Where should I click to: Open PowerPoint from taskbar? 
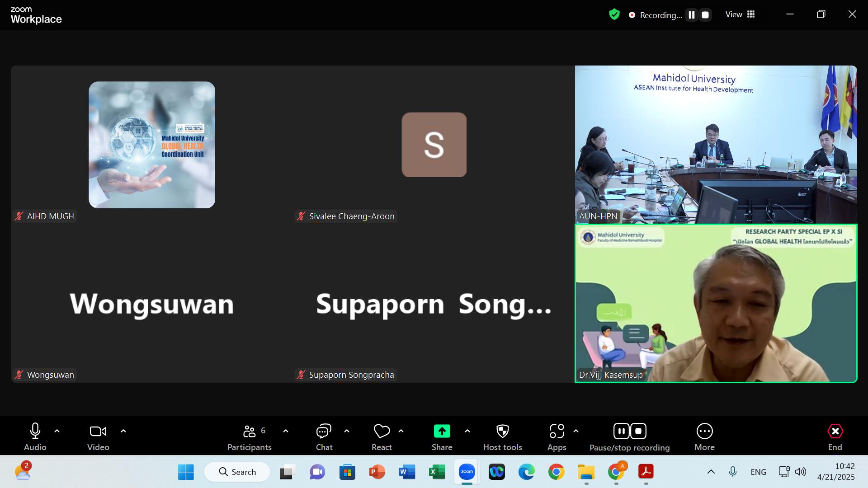click(x=377, y=472)
